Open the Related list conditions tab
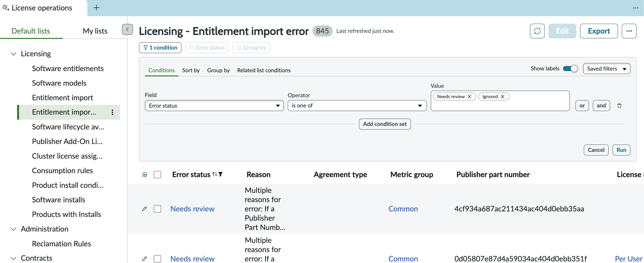This screenshot has height=263, width=644. coord(264,70)
